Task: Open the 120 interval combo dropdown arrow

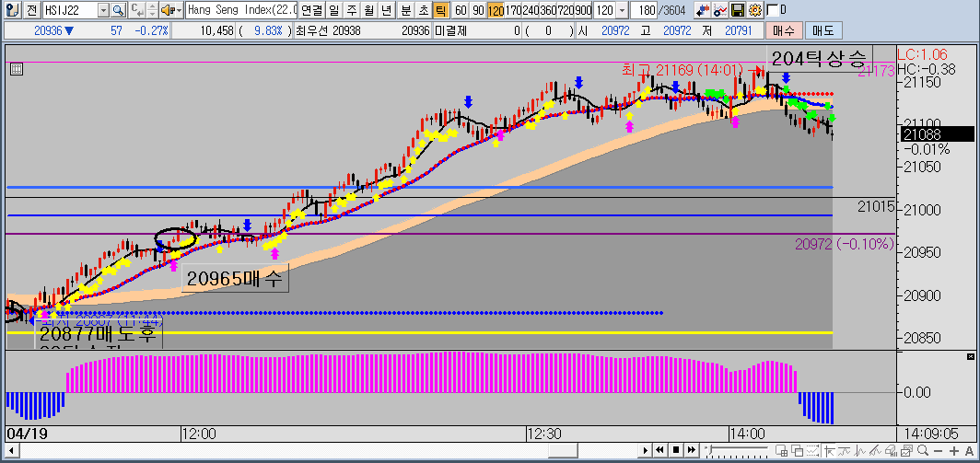Action: (x=623, y=10)
